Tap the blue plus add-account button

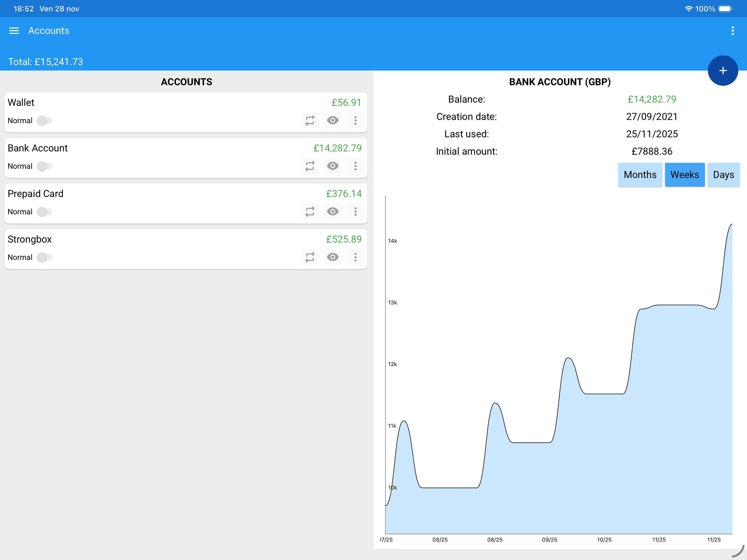[x=723, y=71]
